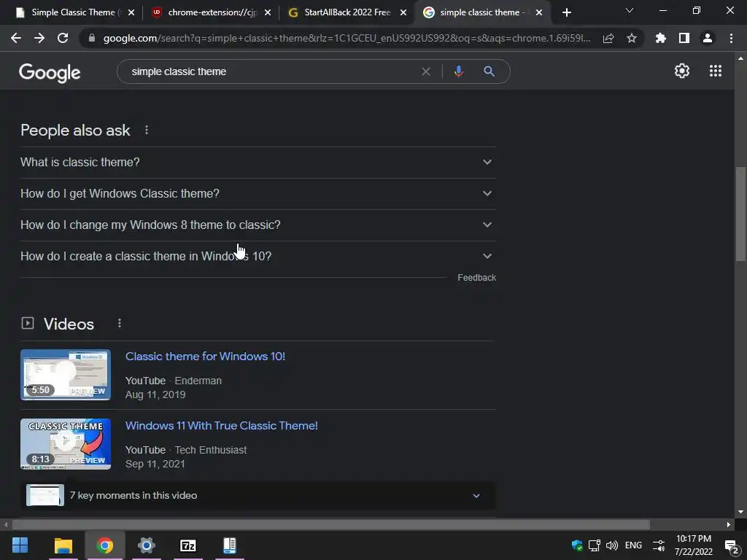
Task: Clear the search query with X
Action: click(426, 71)
